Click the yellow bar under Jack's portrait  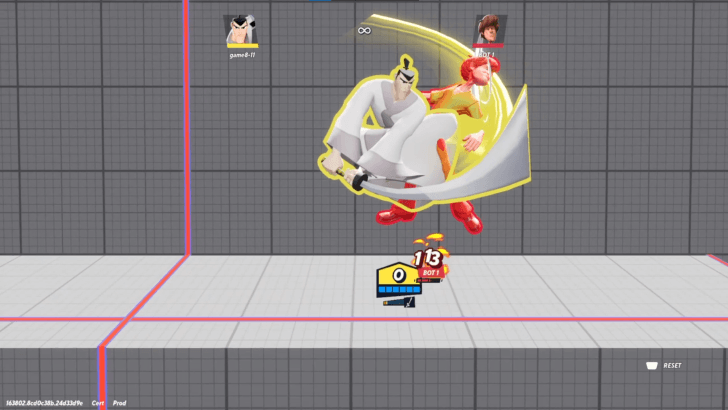pos(242,46)
